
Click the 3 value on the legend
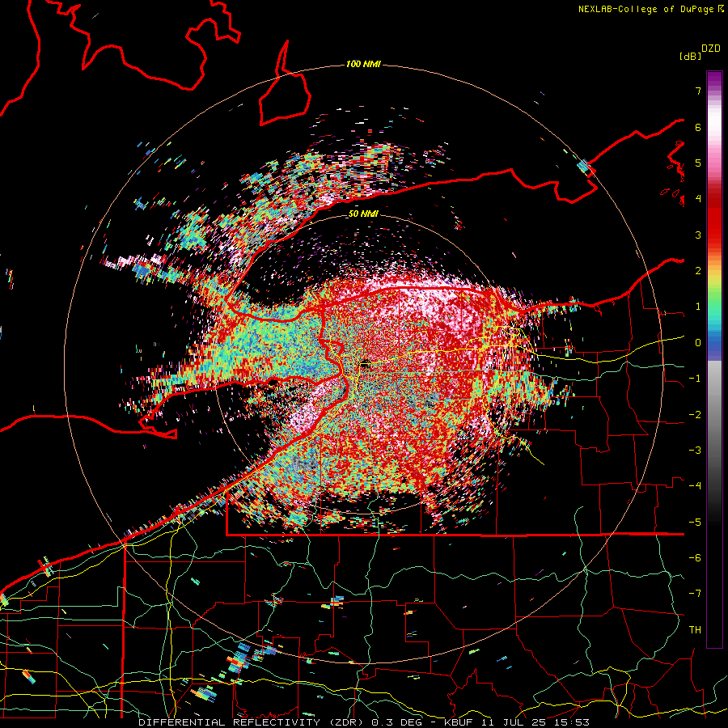(x=698, y=235)
